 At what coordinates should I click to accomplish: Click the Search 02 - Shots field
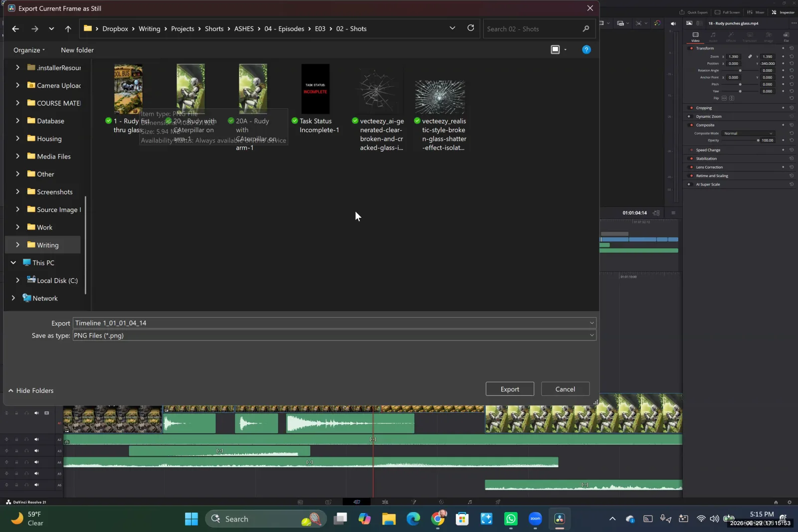click(x=539, y=29)
